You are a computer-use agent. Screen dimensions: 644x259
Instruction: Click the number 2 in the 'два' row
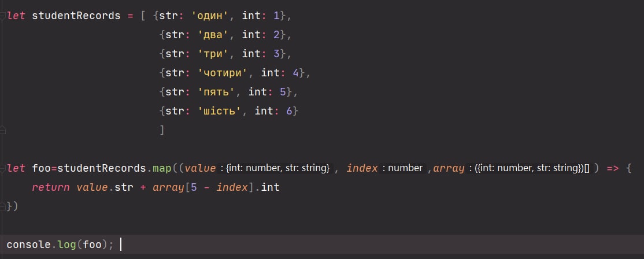276,35
